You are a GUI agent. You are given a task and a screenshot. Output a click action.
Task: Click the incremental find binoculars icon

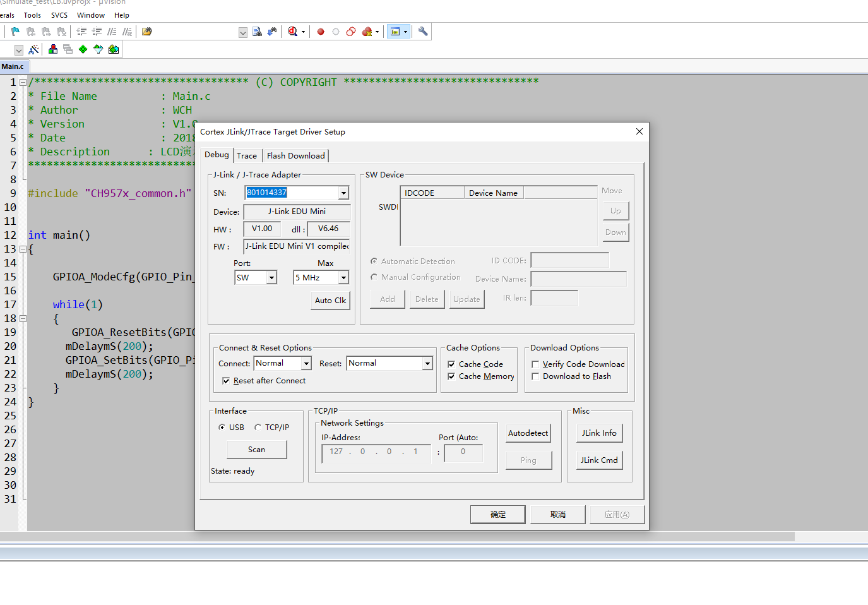point(272,32)
